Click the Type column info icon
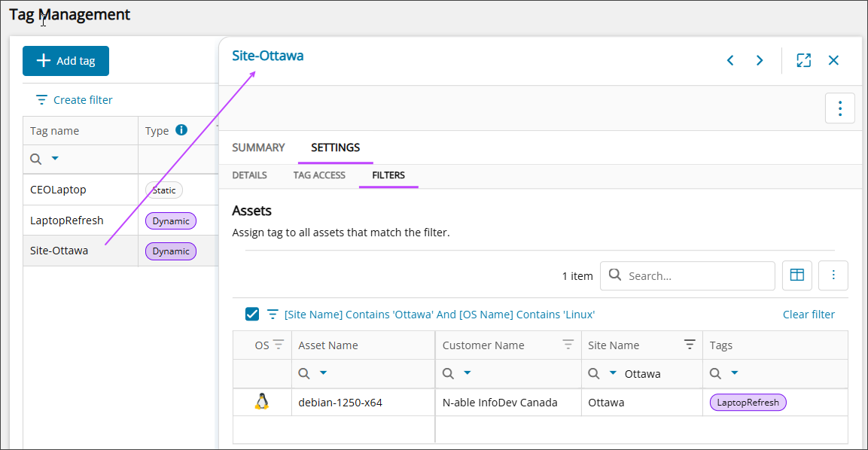868x450 pixels. [181, 130]
